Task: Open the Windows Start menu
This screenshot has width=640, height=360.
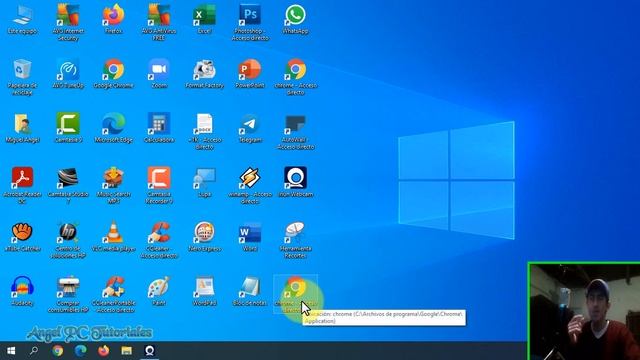Action: coord(11,351)
